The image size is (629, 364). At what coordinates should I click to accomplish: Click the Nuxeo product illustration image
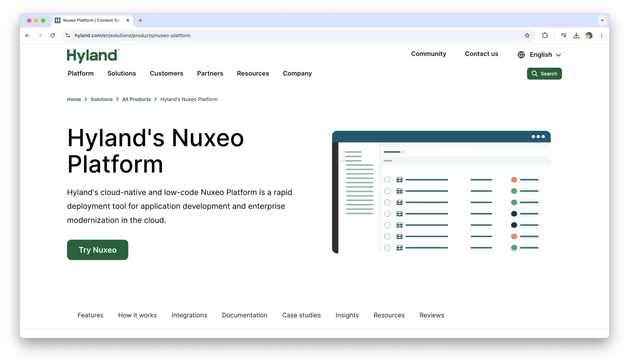[441, 192]
